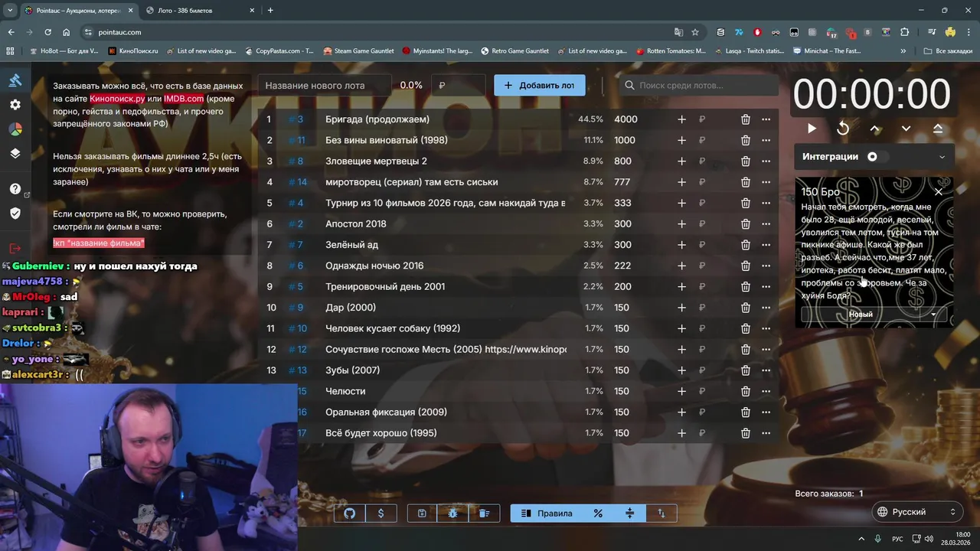Click the red logout icon in sidebar
The image size is (980, 551).
[15, 249]
